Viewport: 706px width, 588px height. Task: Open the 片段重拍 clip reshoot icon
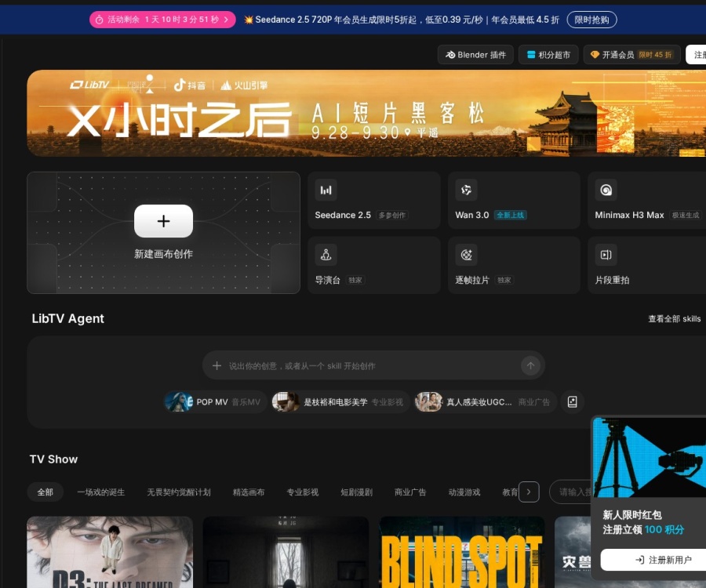click(606, 255)
